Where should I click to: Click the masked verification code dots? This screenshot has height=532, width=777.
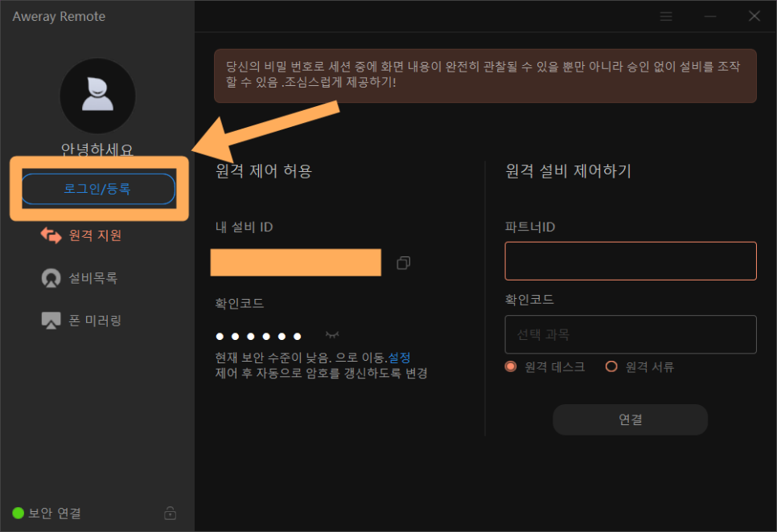[x=258, y=337]
